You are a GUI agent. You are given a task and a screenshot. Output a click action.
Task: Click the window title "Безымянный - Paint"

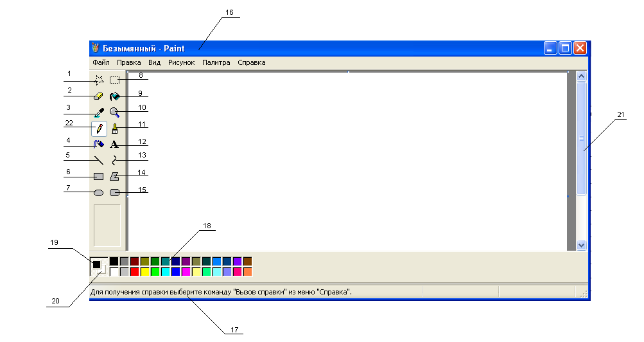click(x=144, y=48)
